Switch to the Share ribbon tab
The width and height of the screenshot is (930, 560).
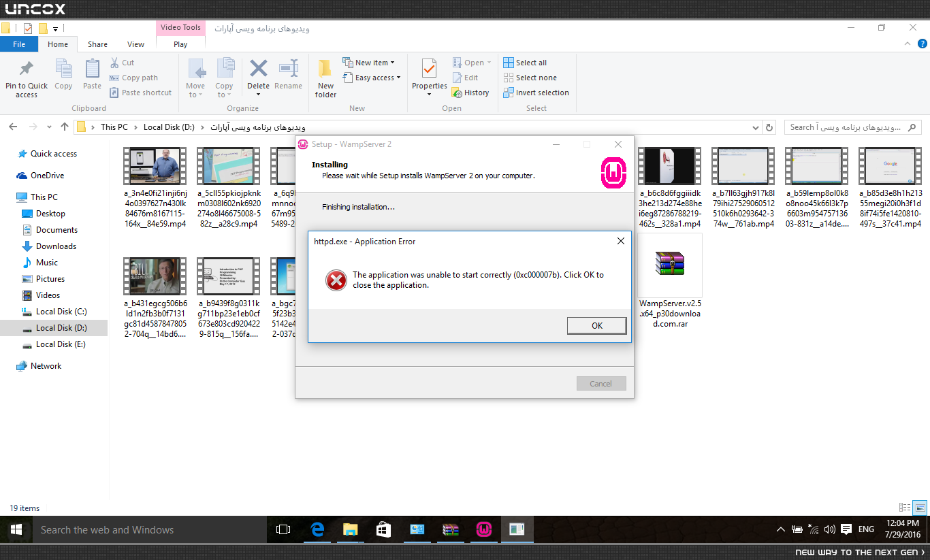pos(97,44)
